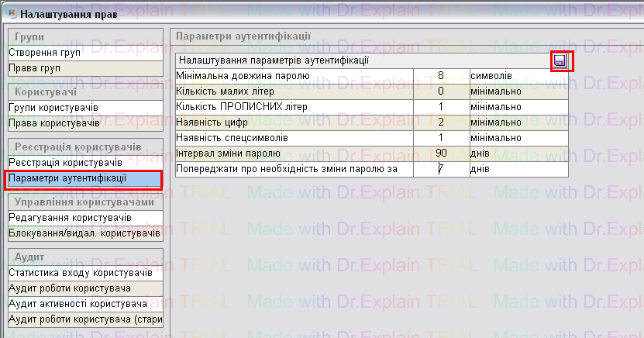Click lowercase letters count field
Screen dimensions: 644x338
point(440,91)
